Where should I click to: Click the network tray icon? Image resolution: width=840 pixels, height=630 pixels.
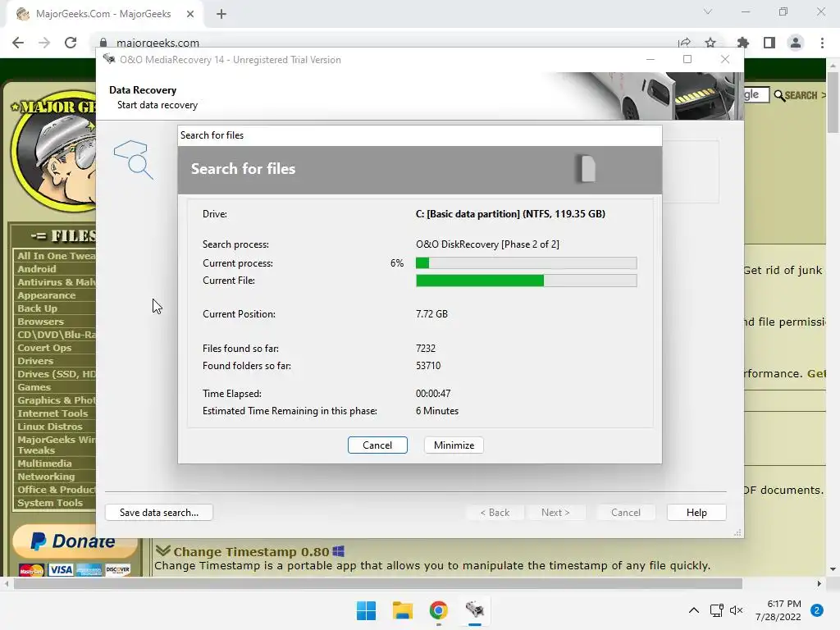[x=716, y=610]
